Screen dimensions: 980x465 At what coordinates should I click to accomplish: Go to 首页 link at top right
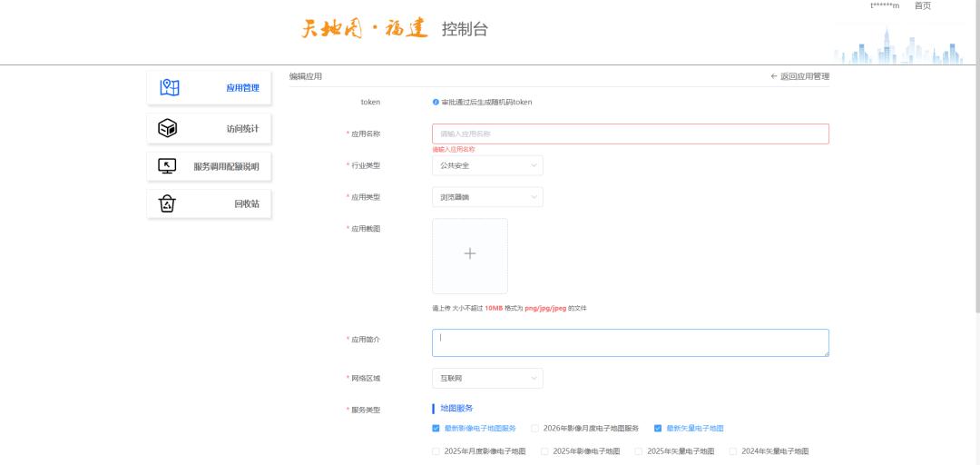923,5
